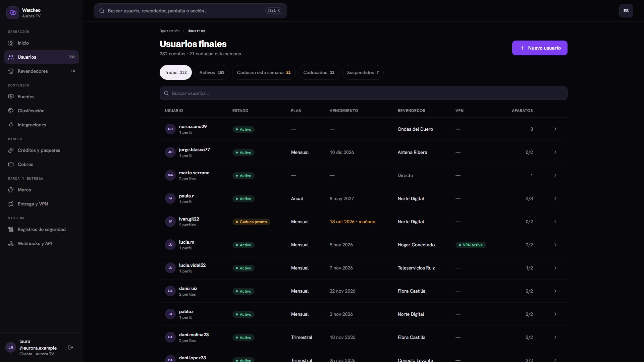Open the ES language button
This screenshot has width=644, height=362.
(x=626, y=11)
